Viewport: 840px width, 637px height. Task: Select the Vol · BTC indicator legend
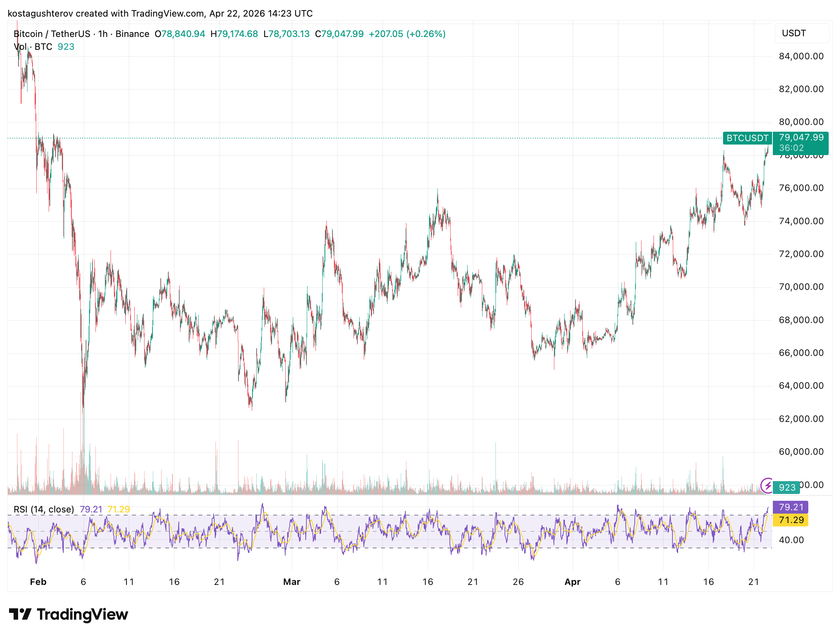33,47
